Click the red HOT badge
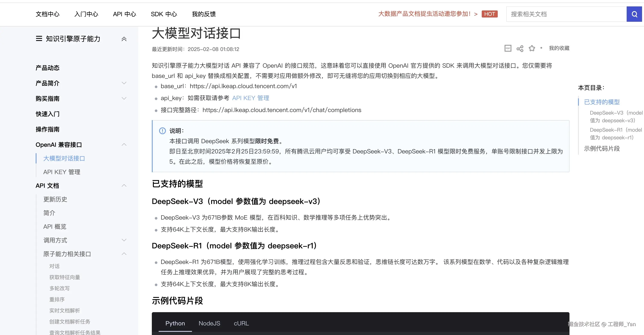644x335 pixels. click(489, 14)
